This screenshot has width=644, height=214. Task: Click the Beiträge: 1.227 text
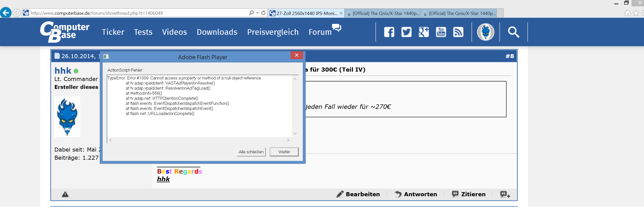pyautogui.click(x=76, y=158)
